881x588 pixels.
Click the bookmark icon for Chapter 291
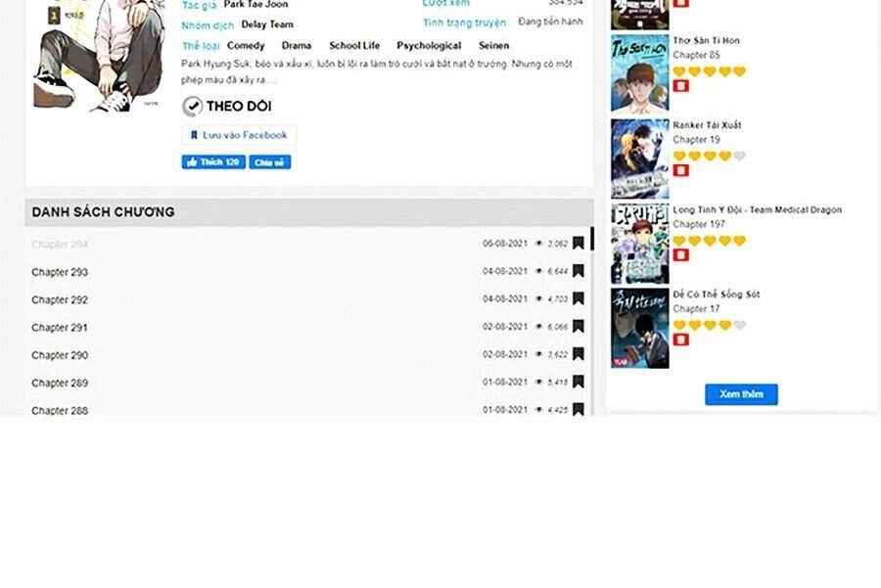tap(579, 326)
